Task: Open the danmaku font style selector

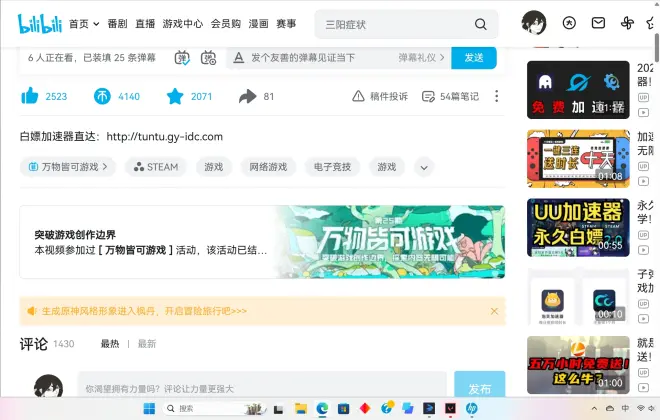Action: pyautogui.click(x=238, y=58)
